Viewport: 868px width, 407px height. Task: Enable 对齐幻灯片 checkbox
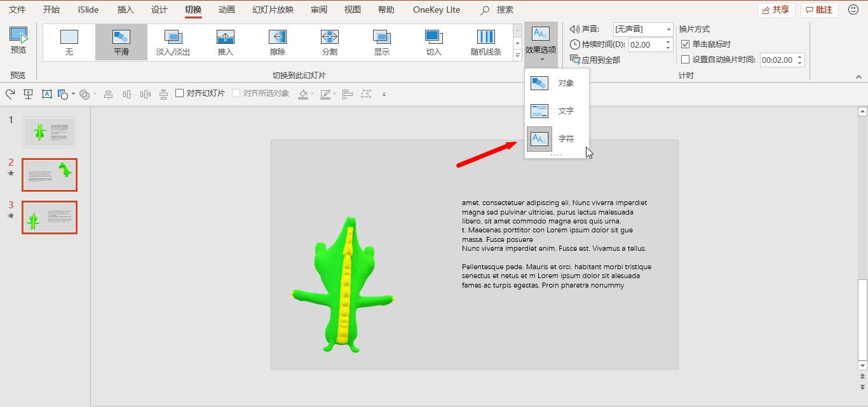pyautogui.click(x=180, y=93)
